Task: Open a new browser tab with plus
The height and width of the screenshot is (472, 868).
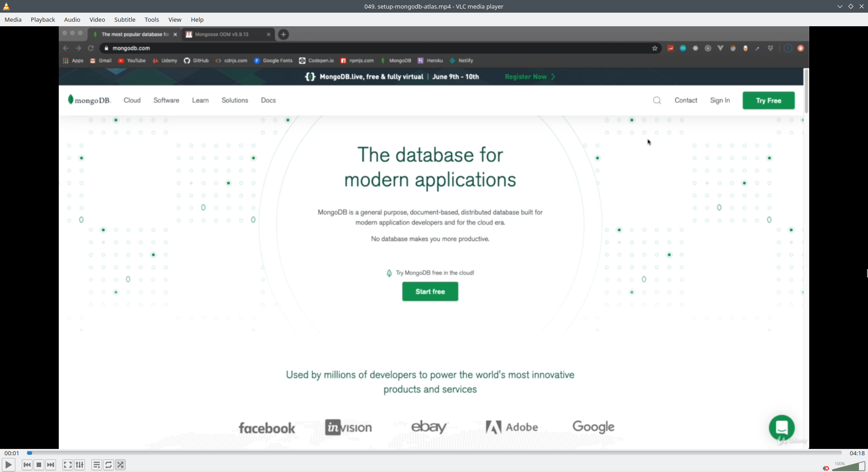Action: point(283,34)
